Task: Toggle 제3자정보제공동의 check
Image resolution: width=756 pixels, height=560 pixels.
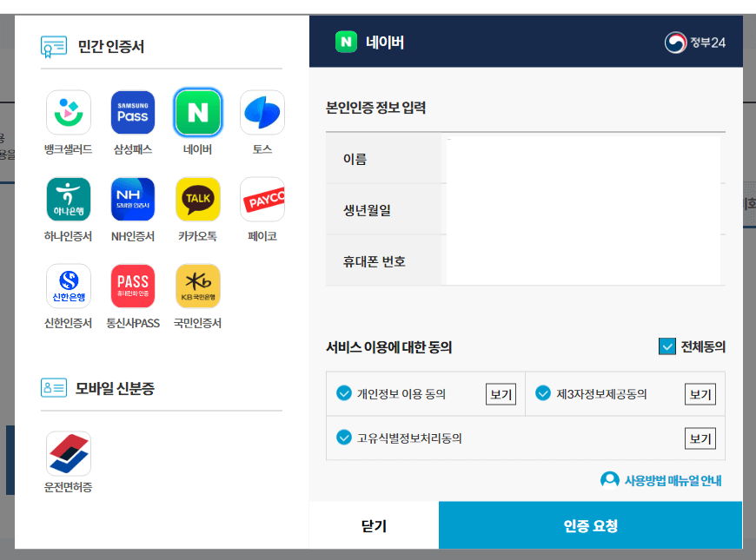Action: coord(543,393)
